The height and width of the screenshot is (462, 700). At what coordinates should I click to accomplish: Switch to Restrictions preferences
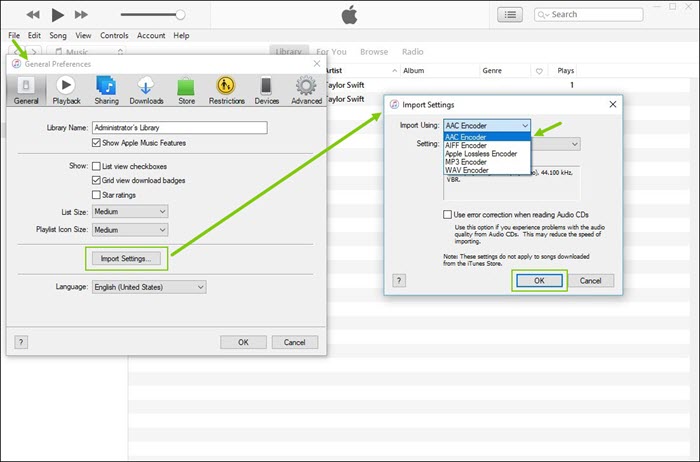(226, 90)
